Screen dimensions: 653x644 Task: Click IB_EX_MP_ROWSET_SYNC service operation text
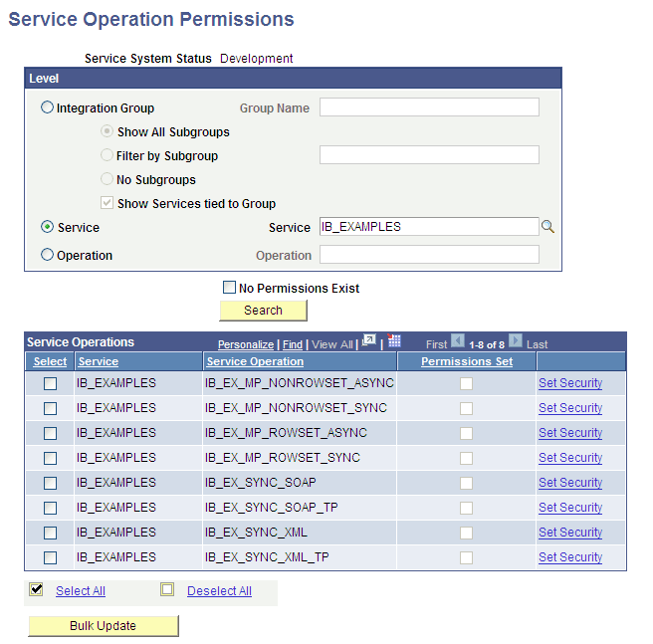click(x=283, y=458)
